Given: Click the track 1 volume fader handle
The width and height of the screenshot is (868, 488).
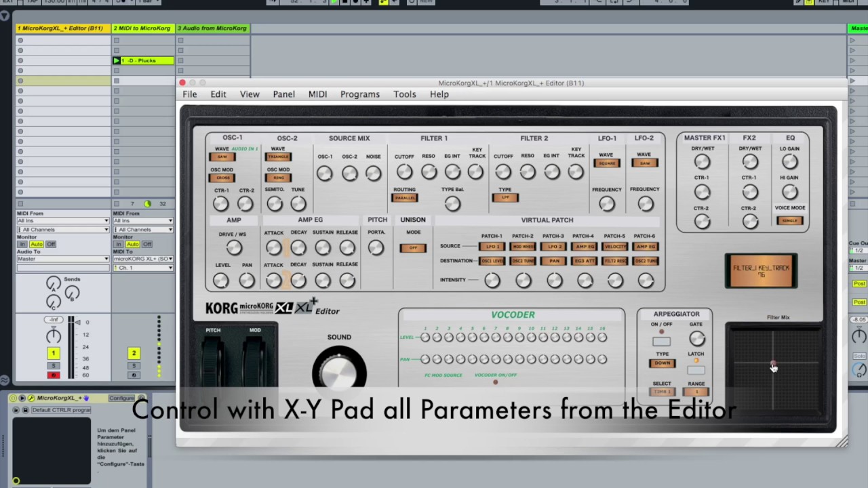Looking at the screenshot, I should (x=77, y=323).
